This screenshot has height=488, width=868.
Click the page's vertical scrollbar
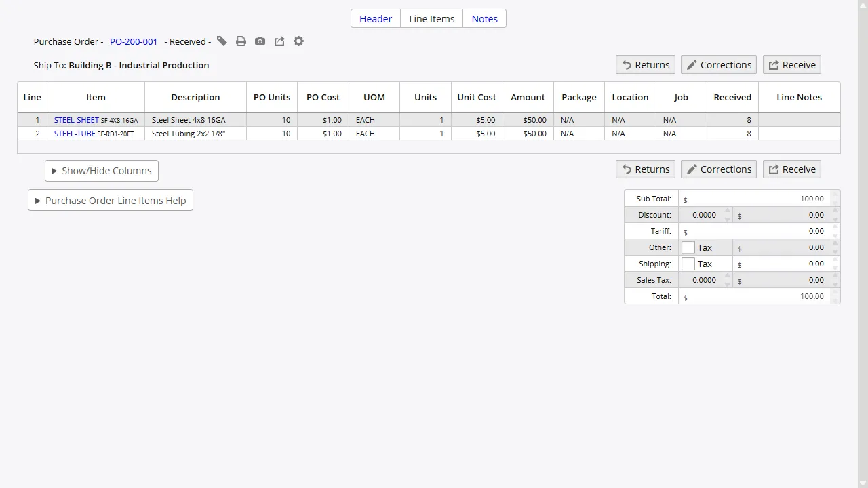[x=863, y=244]
